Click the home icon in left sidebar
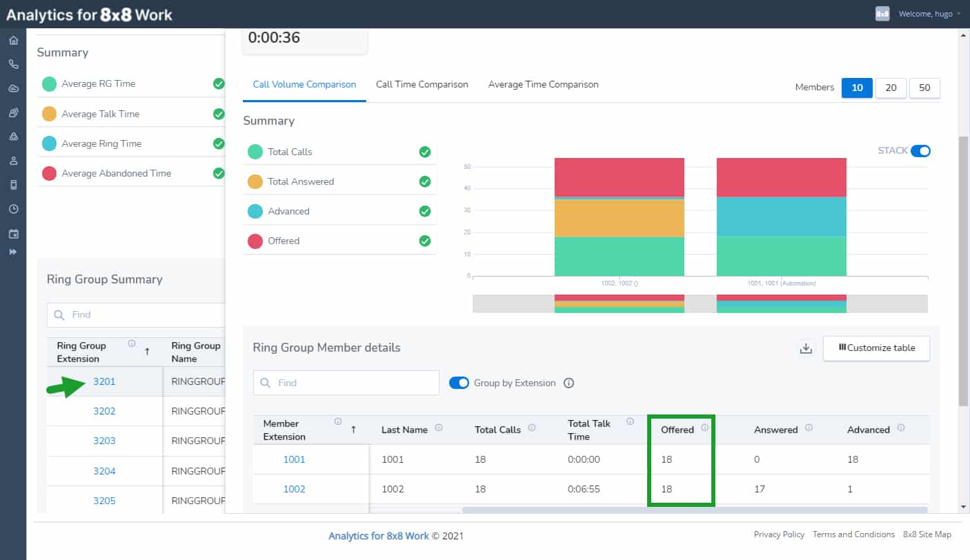970x560 pixels. 13,41
